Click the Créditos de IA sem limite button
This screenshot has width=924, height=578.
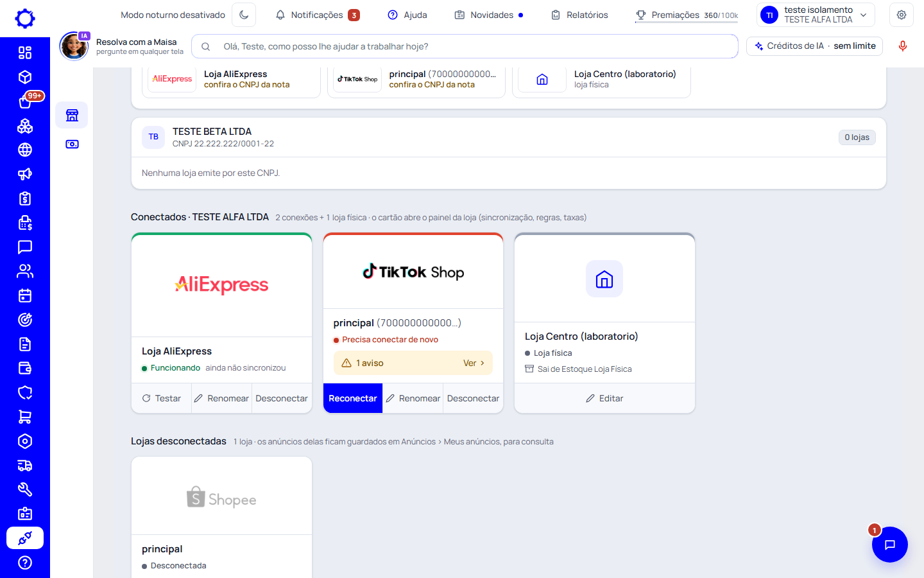(x=815, y=46)
